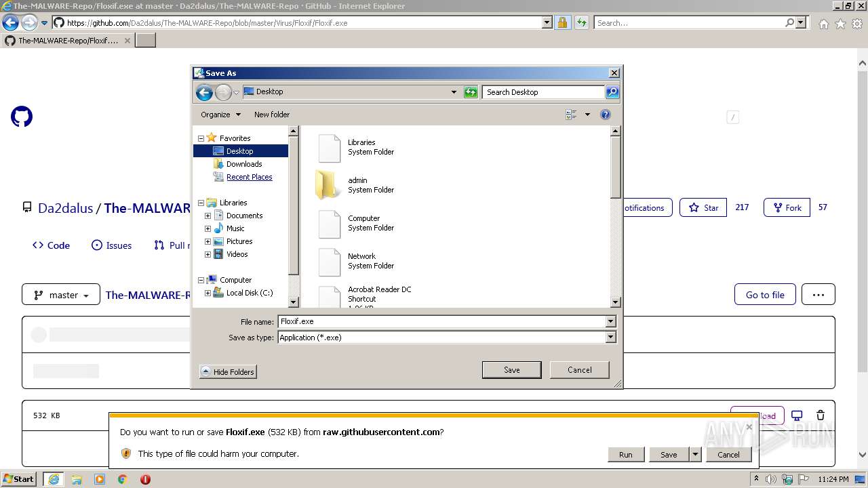
Task: Open a new IE tab
Action: (146, 41)
